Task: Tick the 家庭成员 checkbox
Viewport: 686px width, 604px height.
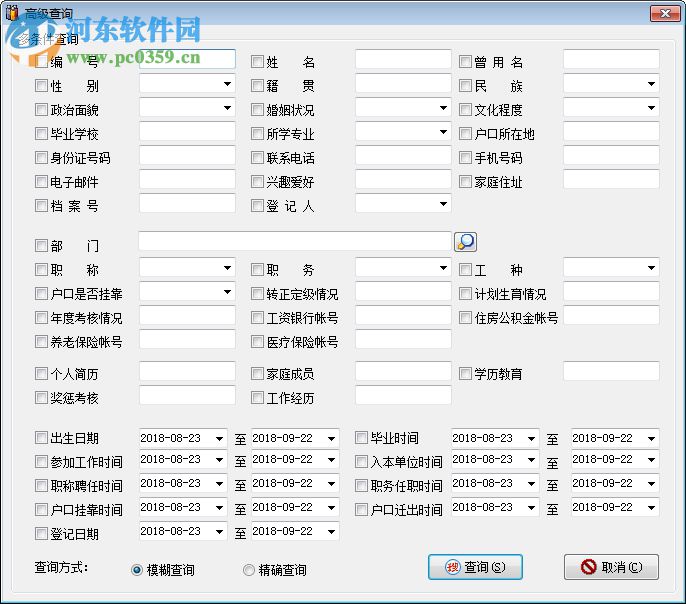Action: [257, 374]
